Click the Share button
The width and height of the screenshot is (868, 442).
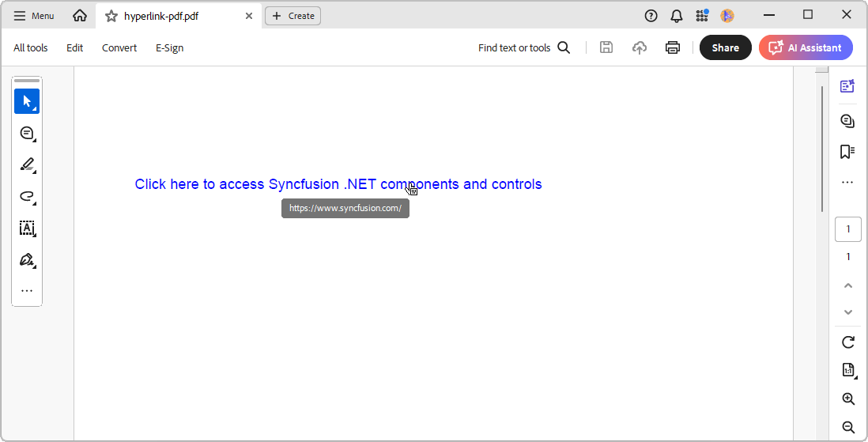725,47
